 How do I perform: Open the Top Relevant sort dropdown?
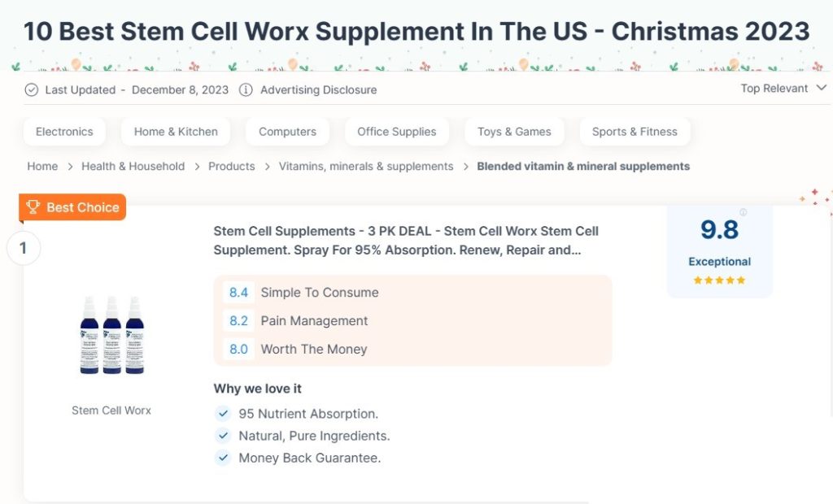tap(775, 88)
